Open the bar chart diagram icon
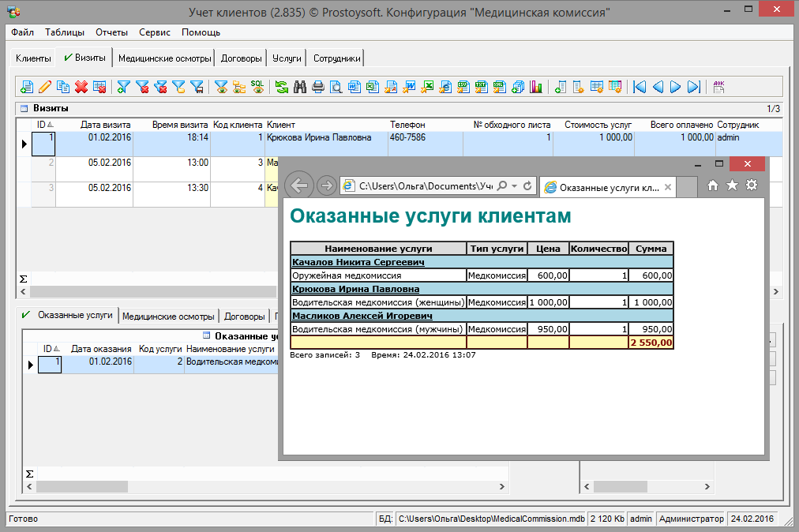 (x=536, y=87)
